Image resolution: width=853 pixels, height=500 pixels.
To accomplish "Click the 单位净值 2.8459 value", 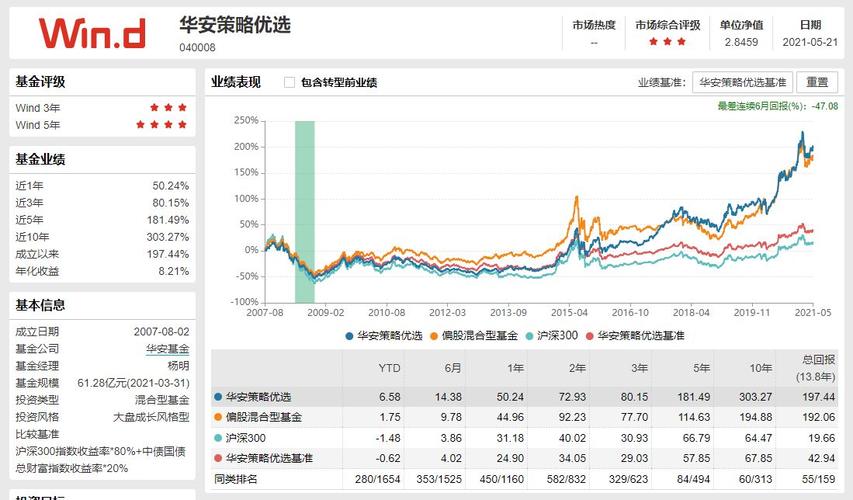I will (x=741, y=42).
